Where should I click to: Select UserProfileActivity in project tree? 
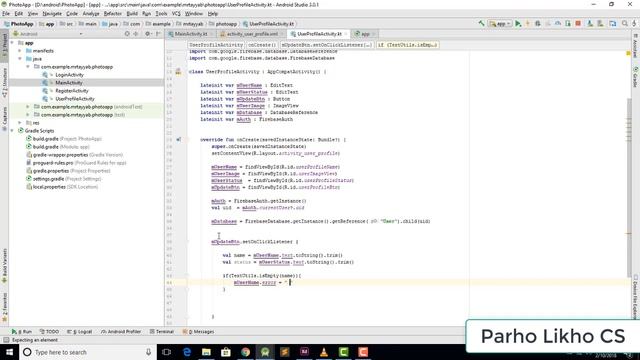click(x=75, y=99)
